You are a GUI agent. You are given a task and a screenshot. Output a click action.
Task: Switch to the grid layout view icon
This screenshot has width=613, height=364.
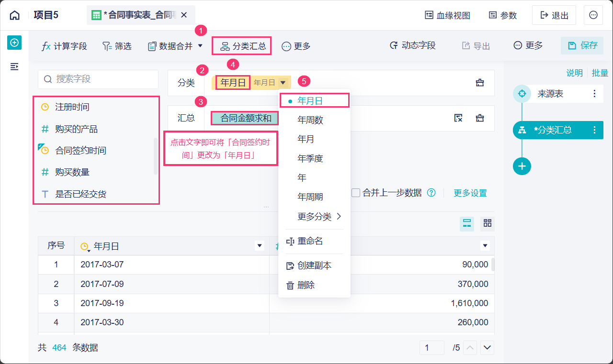click(488, 223)
